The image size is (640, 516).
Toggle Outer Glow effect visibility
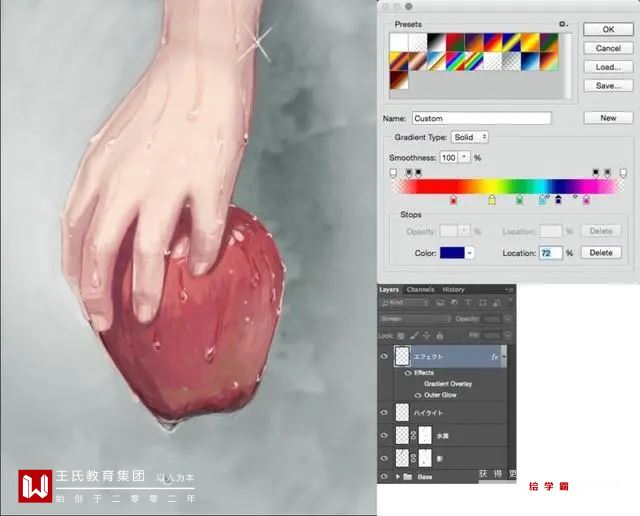pos(418,395)
